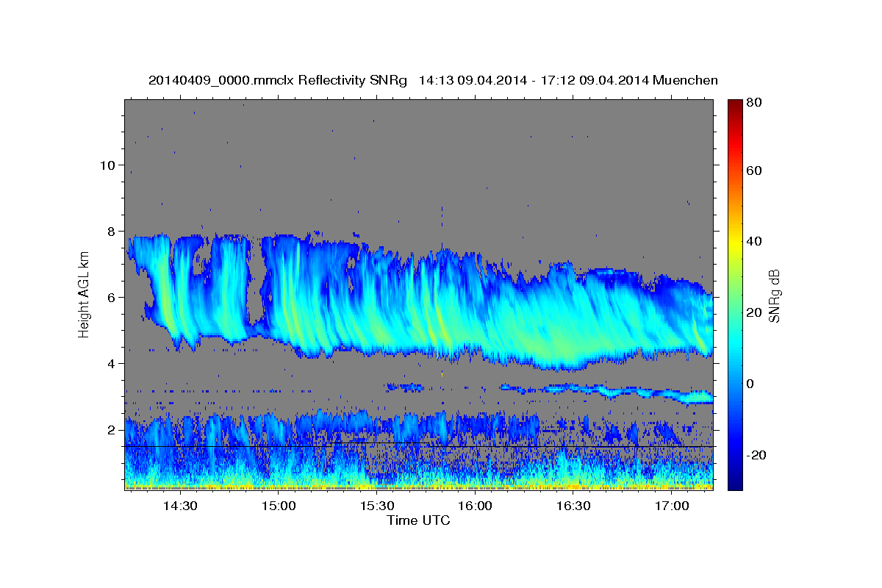Click the 15:00 time tick label
The width and height of the screenshot is (882, 588).
tap(279, 506)
